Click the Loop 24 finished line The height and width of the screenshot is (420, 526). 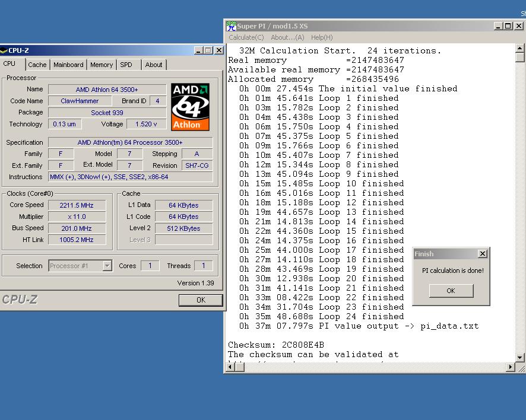click(321, 316)
